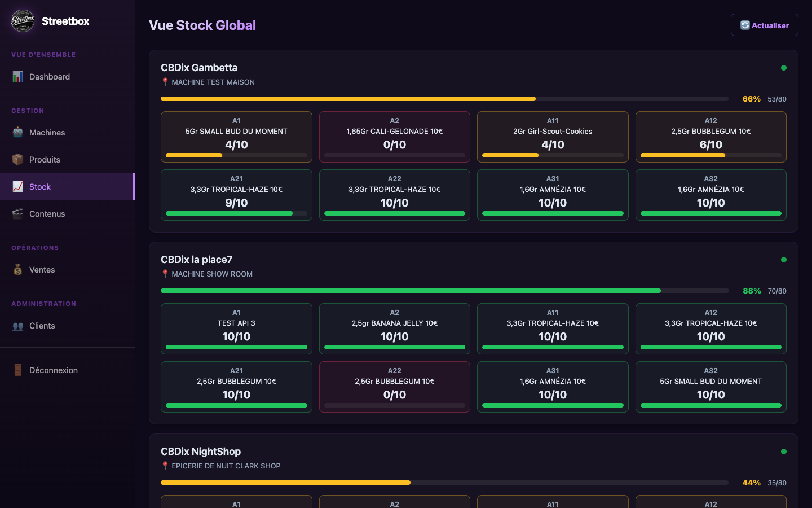The image size is (812, 508).
Task: Toggle the green status dot on CBDix Gambetta
Action: click(x=784, y=68)
